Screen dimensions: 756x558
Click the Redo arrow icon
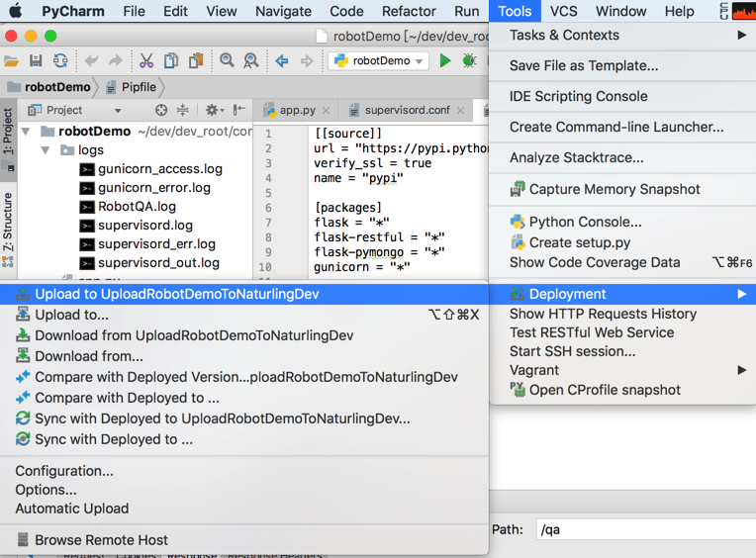pyautogui.click(x=115, y=60)
